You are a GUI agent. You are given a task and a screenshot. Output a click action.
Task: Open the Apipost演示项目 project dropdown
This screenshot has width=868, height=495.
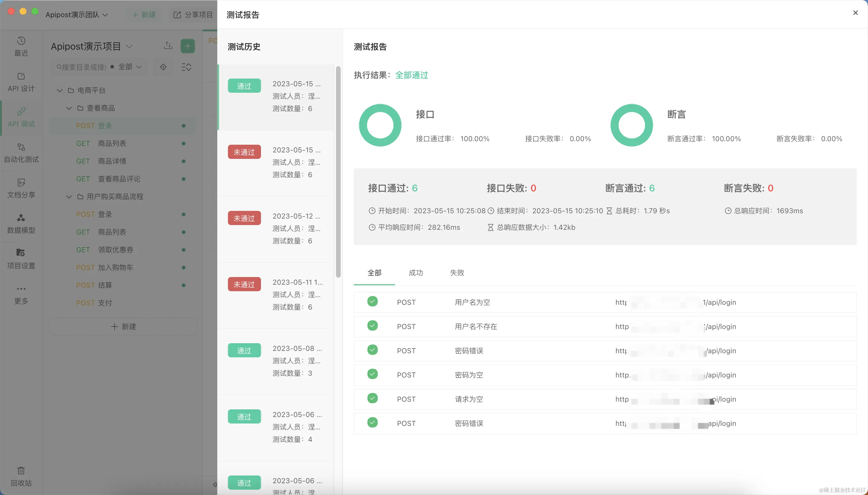92,46
